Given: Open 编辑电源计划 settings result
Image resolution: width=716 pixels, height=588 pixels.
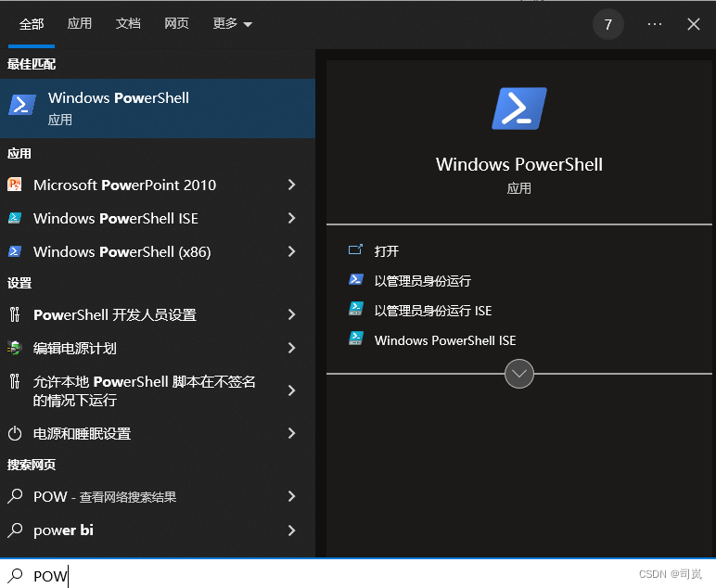Looking at the screenshot, I should [75, 348].
